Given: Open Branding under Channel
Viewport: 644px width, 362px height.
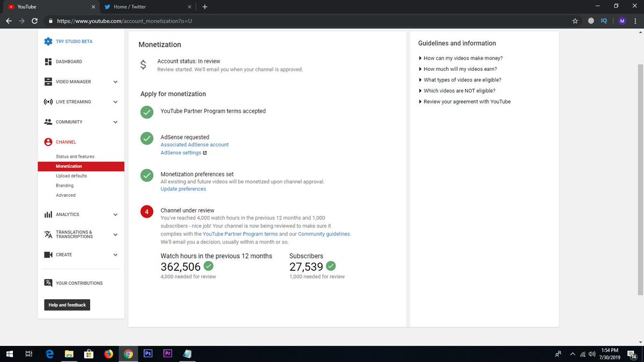Looking at the screenshot, I should coord(64,186).
